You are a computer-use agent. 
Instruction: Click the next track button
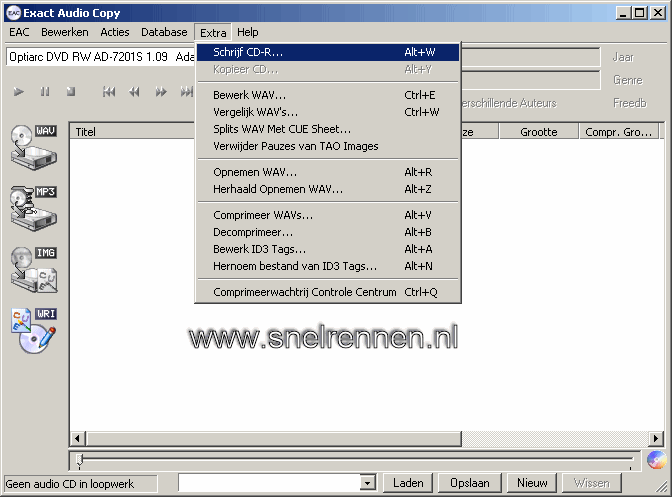(x=186, y=91)
